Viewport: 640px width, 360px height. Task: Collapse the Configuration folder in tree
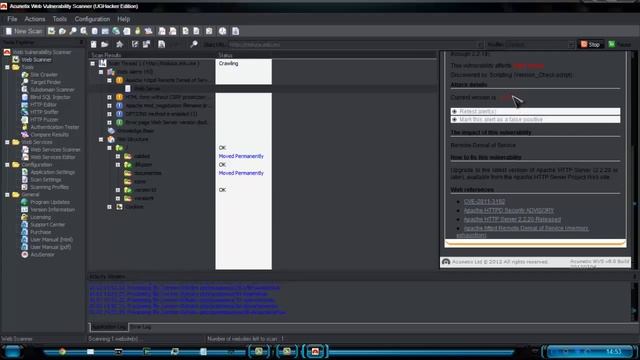pyautogui.click(x=7, y=164)
